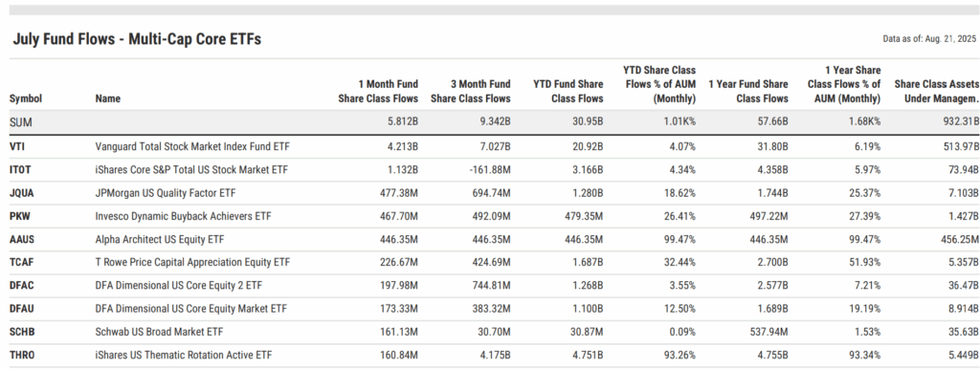Click DFAC 3 month flows 744.81M
The image size is (980, 369).
point(492,285)
